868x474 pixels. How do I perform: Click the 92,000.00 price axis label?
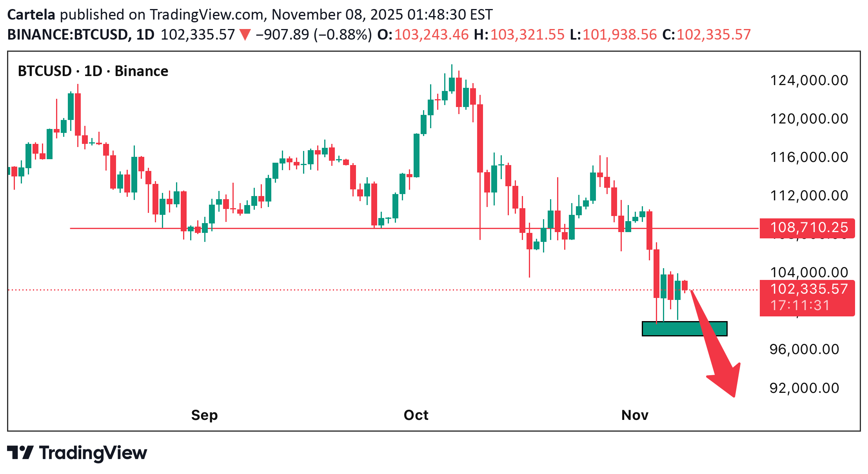point(804,388)
